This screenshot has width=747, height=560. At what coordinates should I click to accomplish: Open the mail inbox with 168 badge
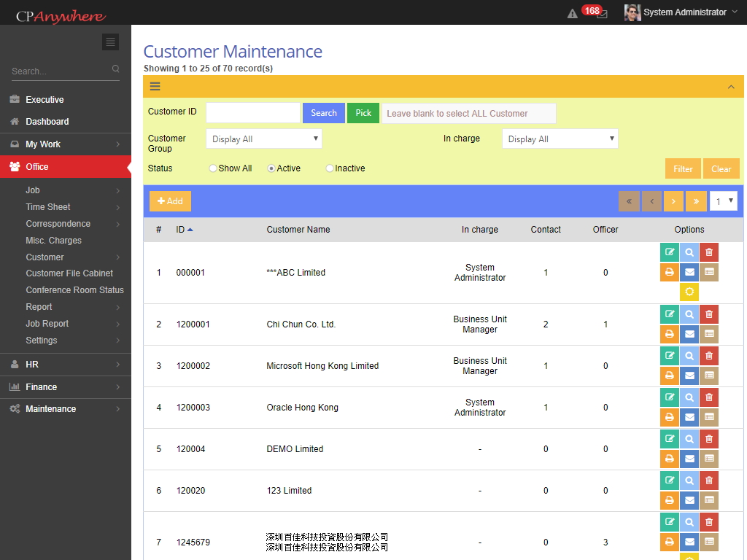coord(601,14)
